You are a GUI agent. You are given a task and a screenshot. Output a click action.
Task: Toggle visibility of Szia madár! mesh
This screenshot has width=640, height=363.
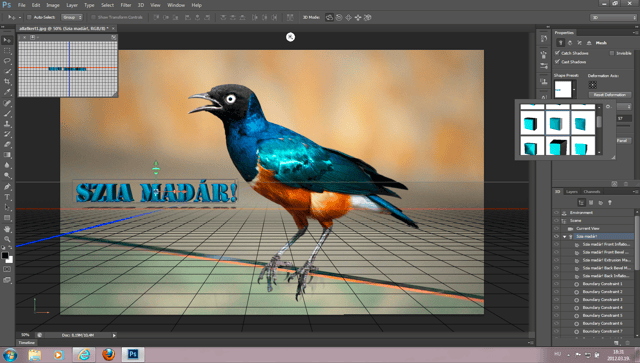(556, 236)
